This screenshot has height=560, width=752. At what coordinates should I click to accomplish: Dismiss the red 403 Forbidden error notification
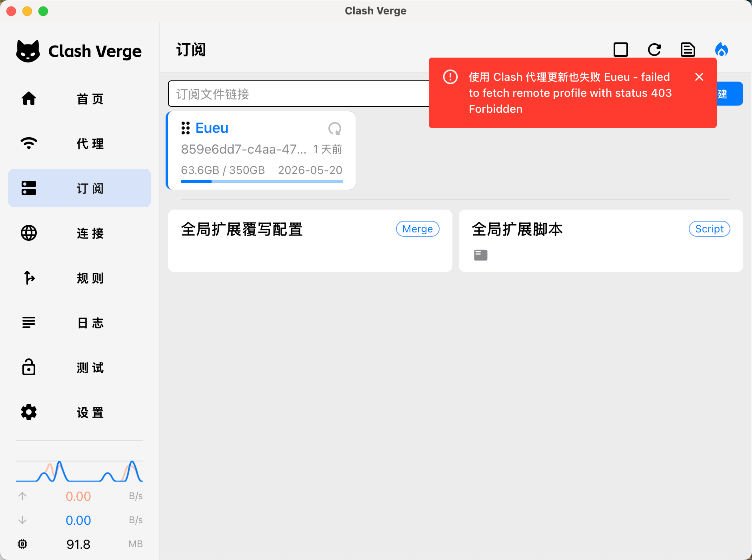pyautogui.click(x=699, y=77)
